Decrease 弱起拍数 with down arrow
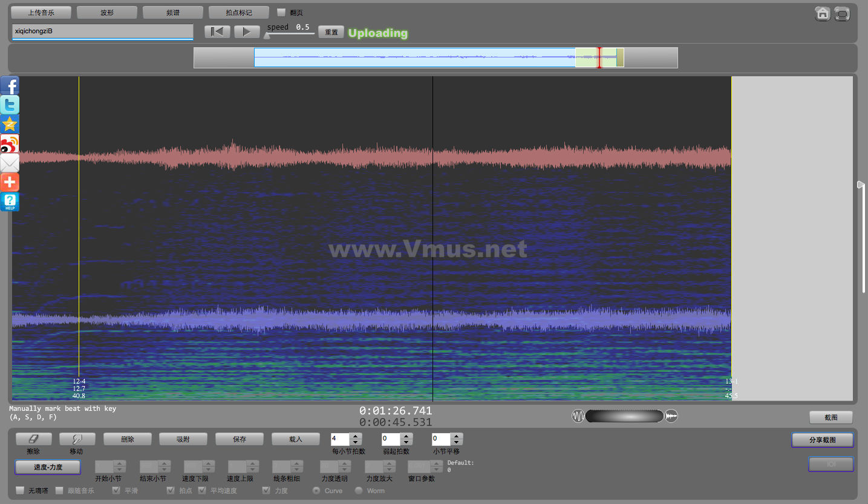Viewport: 868px width, 504px height. click(x=406, y=442)
